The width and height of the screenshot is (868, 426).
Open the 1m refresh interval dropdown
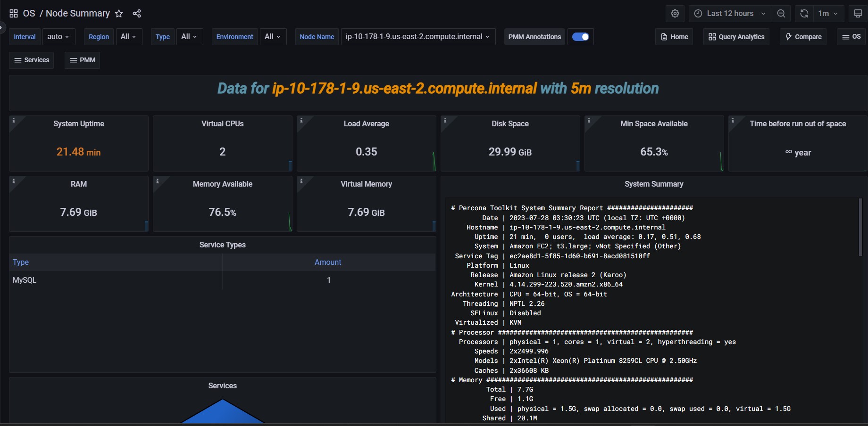point(828,14)
